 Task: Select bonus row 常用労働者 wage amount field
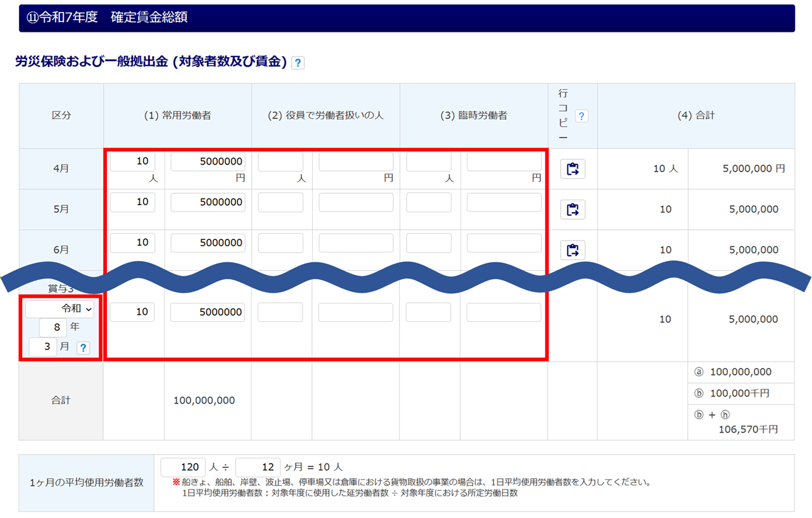pyautogui.click(x=208, y=312)
